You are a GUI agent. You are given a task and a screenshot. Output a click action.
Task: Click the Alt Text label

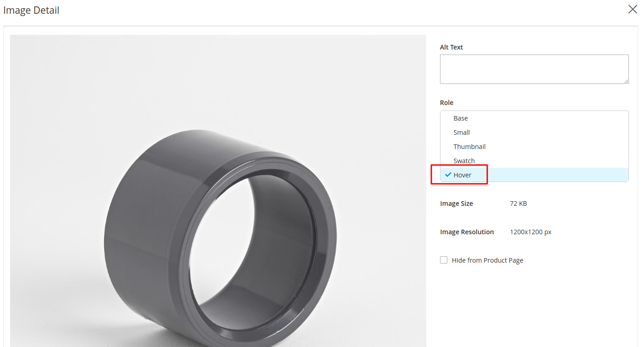click(451, 47)
